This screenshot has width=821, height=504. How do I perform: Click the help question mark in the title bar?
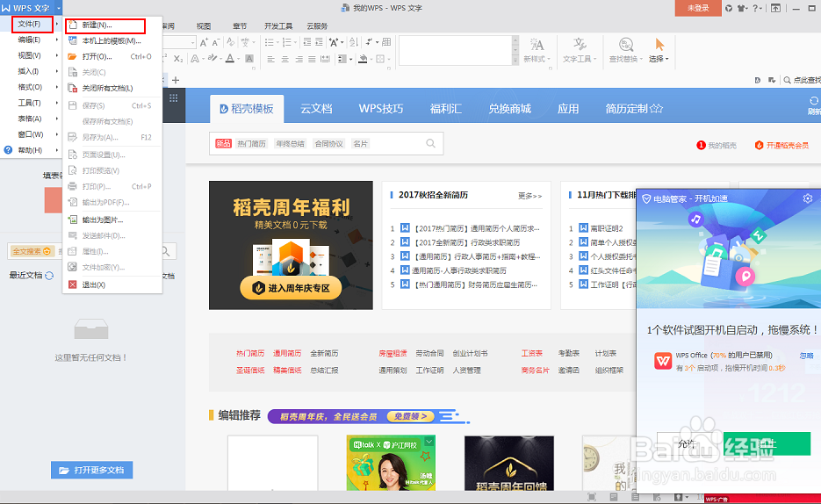point(755,9)
